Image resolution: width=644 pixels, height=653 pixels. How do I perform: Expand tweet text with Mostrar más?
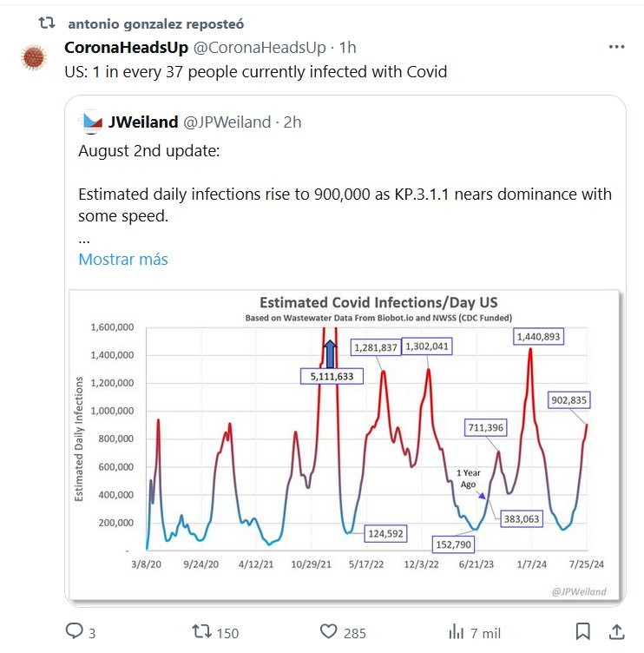pyautogui.click(x=123, y=259)
